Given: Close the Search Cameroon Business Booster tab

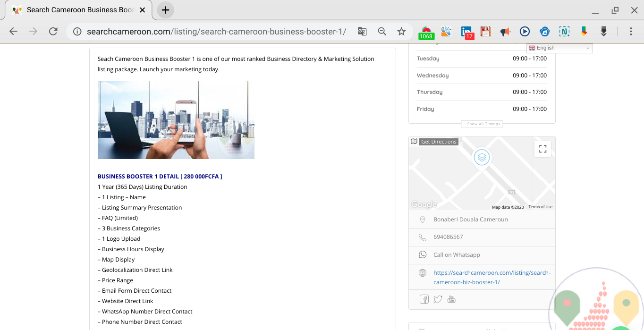Looking at the screenshot, I should click(143, 10).
